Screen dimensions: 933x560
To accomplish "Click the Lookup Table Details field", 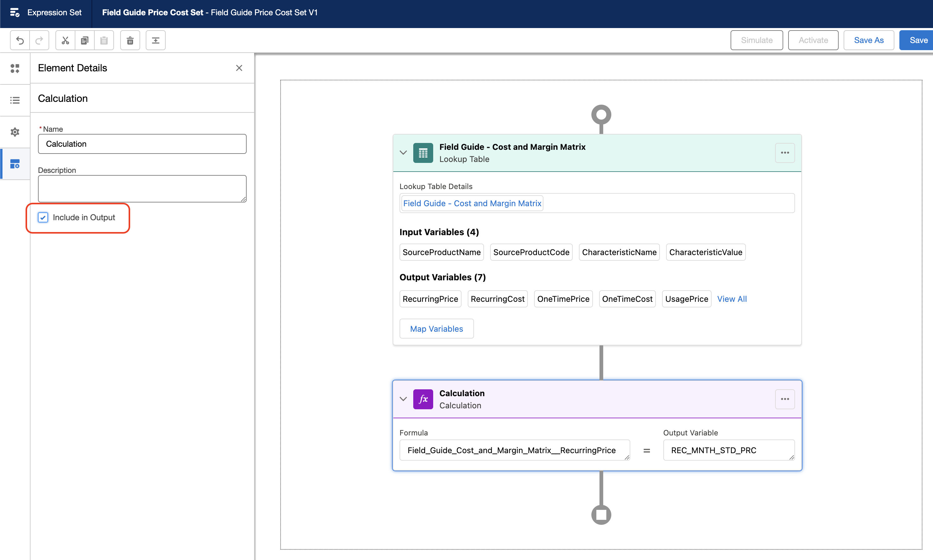I will coord(597,203).
